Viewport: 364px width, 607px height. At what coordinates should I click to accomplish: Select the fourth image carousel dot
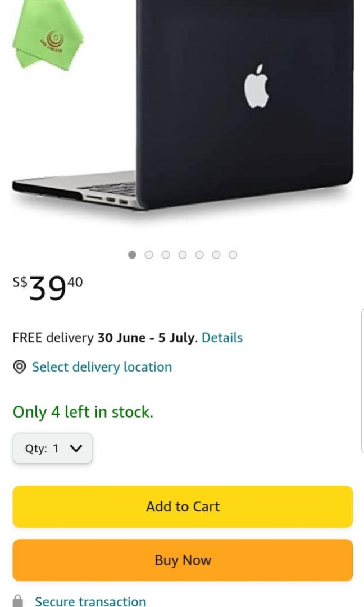(183, 255)
